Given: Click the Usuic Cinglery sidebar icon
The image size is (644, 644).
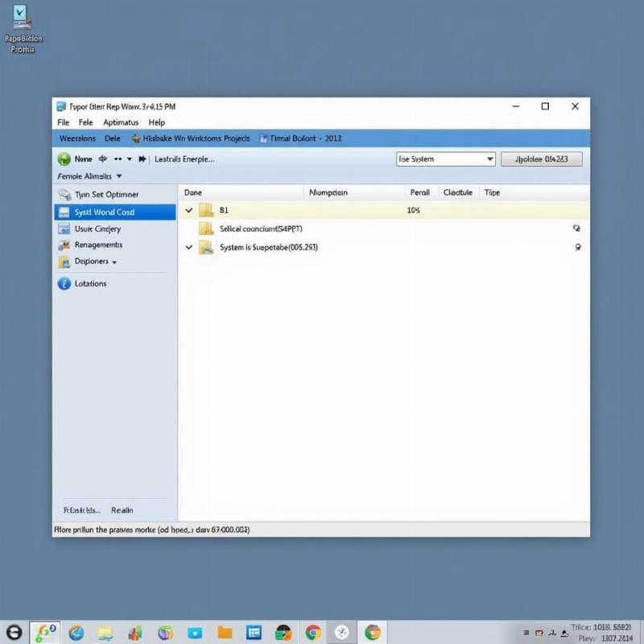Looking at the screenshot, I should pyautogui.click(x=64, y=229).
